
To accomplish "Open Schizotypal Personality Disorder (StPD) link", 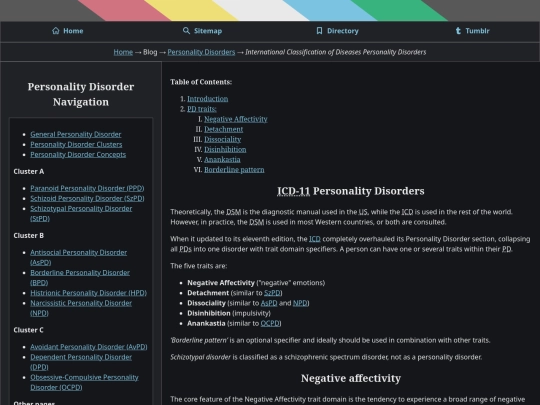I will (81, 214).
